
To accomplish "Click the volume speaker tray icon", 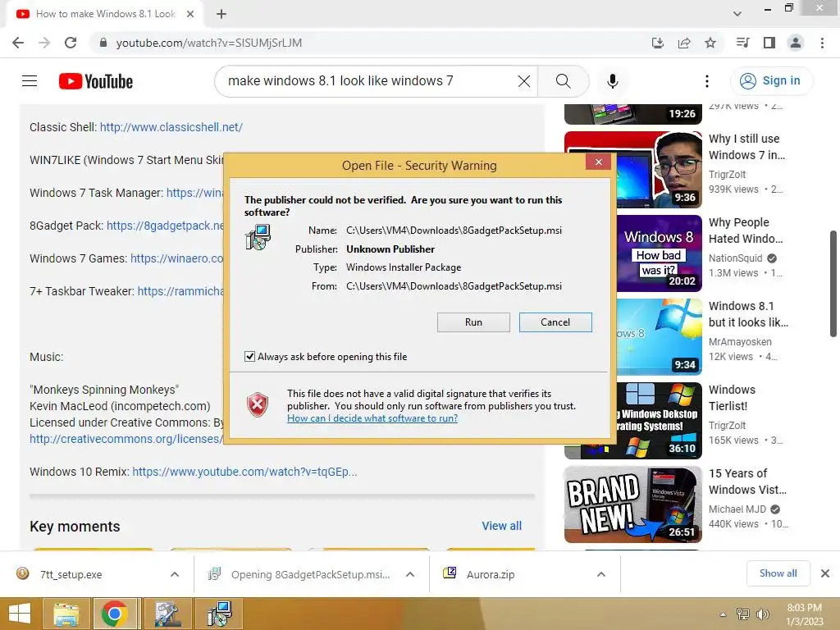I will [762, 614].
